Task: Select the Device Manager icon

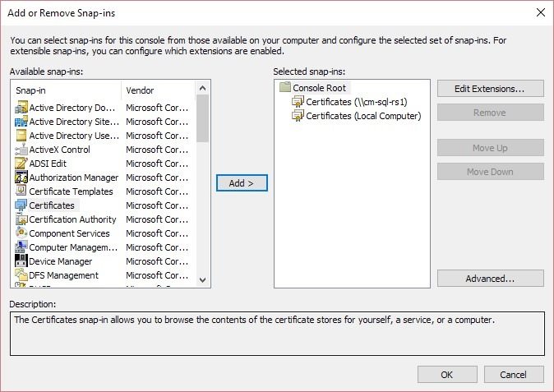Action: (x=21, y=261)
